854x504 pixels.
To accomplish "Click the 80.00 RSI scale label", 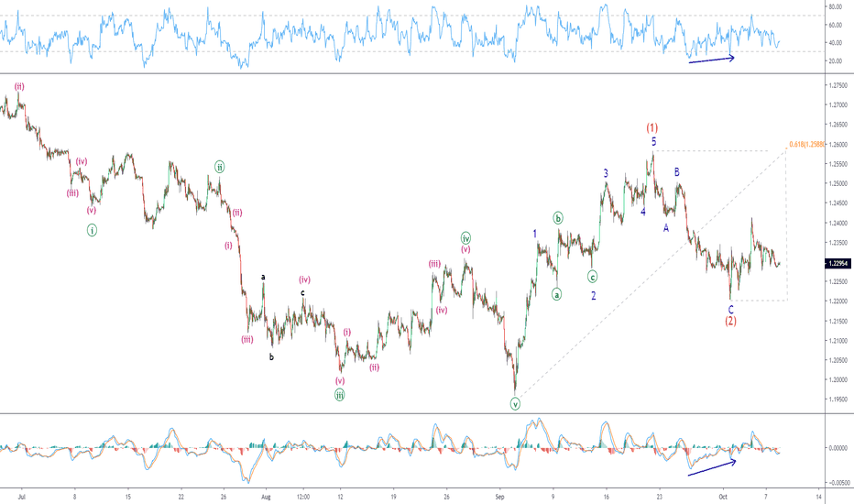I will coord(836,6).
